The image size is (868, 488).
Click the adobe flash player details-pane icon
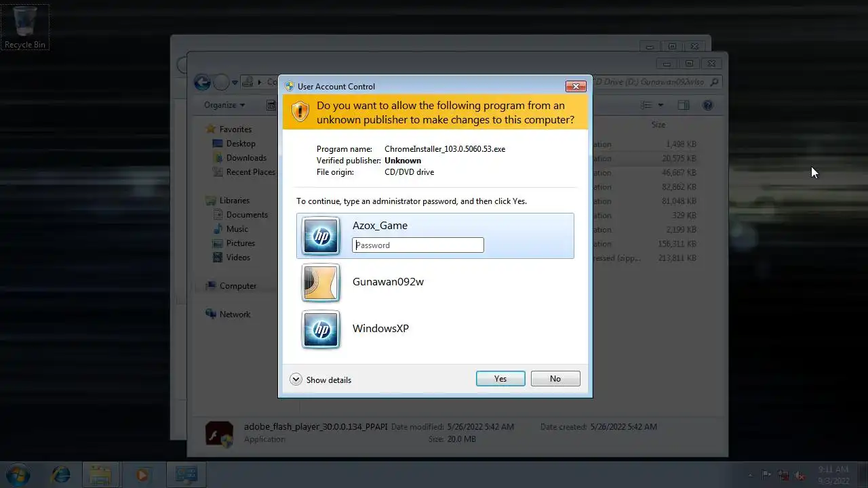pyautogui.click(x=219, y=433)
